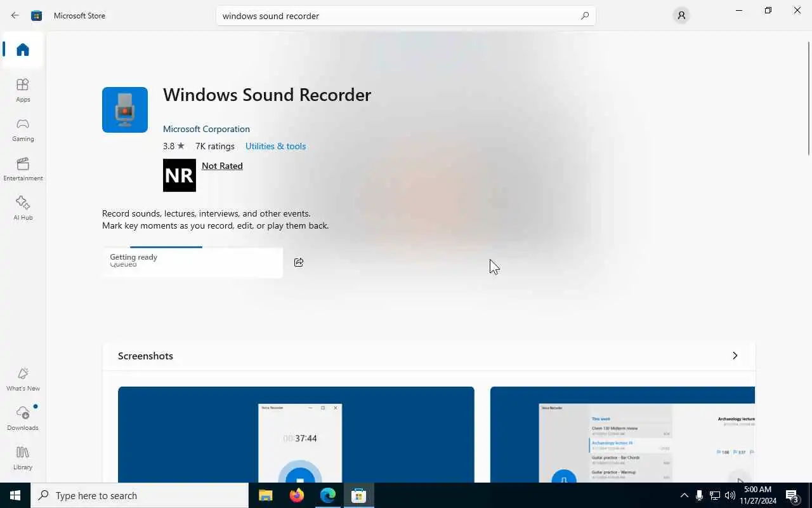Click Microsoft Store taskbar icon
The image size is (812, 508).
(x=359, y=495)
